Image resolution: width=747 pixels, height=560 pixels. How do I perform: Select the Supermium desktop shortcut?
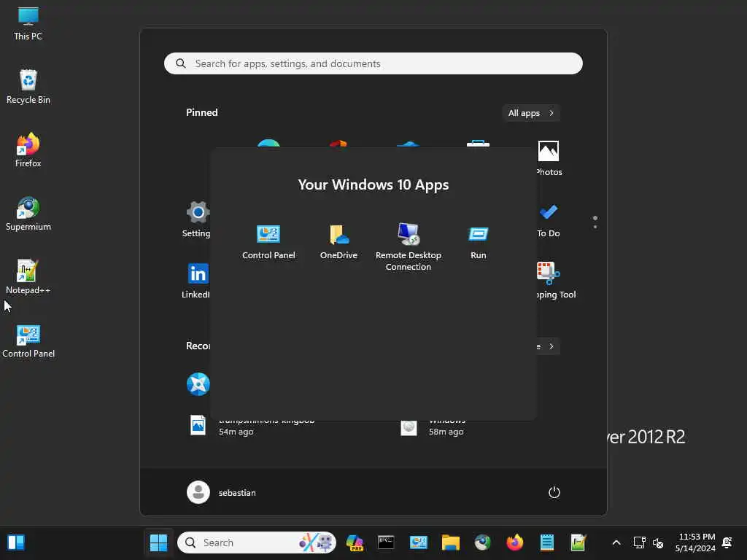pos(28,214)
